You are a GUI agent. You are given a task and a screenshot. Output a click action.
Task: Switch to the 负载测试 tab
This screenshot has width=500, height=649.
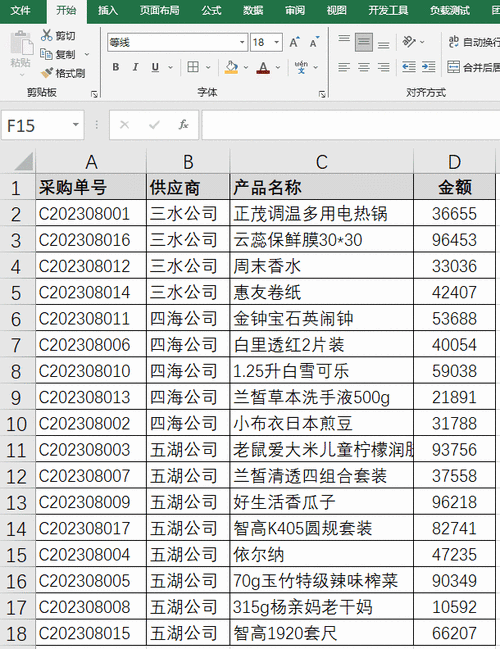(x=450, y=10)
